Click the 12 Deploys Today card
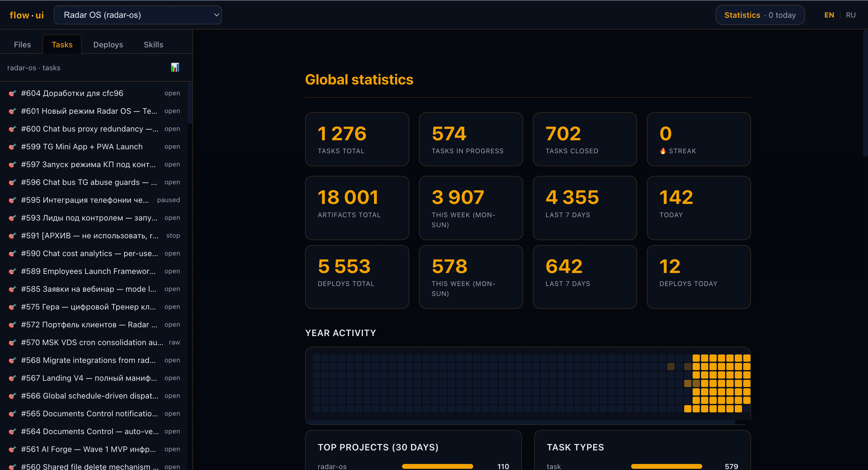This screenshot has width=868, height=470. pyautogui.click(x=699, y=277)
